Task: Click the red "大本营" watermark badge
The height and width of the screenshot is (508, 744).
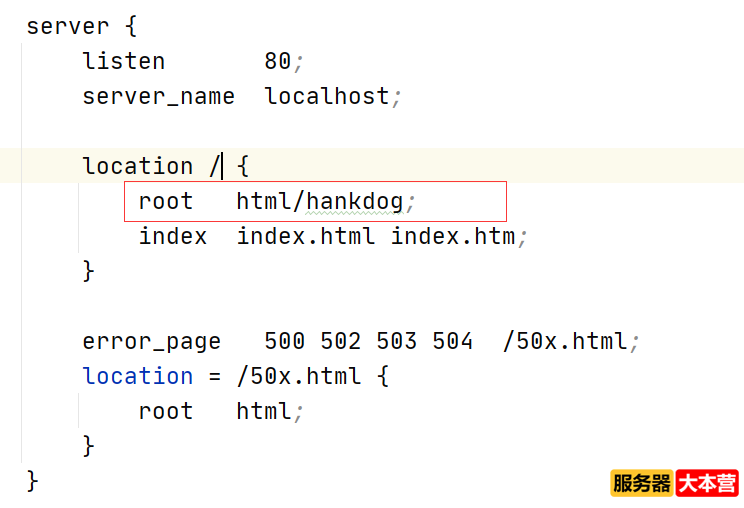Action: (x=707, y=484)
